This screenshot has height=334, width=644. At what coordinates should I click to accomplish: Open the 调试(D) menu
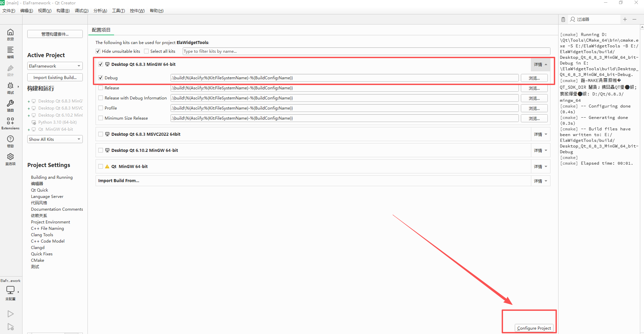81,11
